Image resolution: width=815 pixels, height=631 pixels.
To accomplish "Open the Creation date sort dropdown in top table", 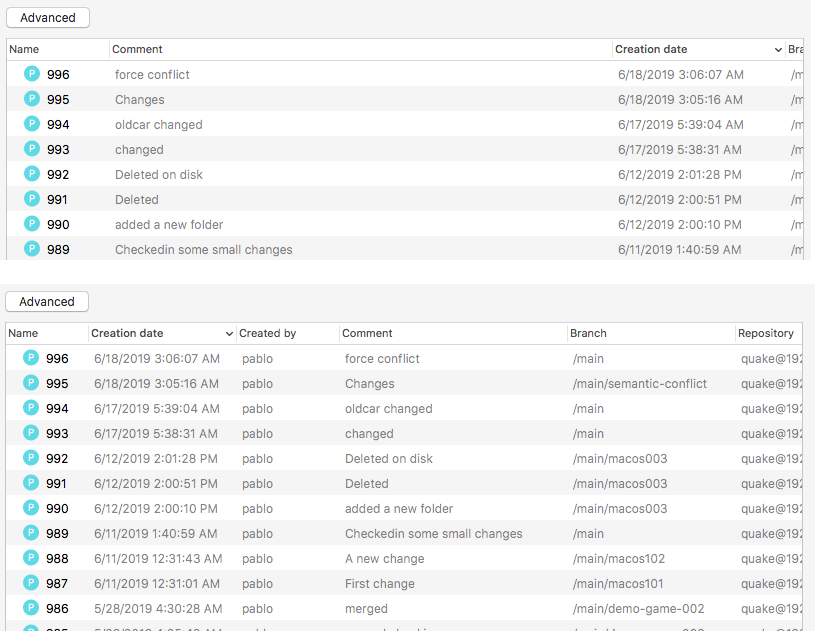I will pos(779,49).
